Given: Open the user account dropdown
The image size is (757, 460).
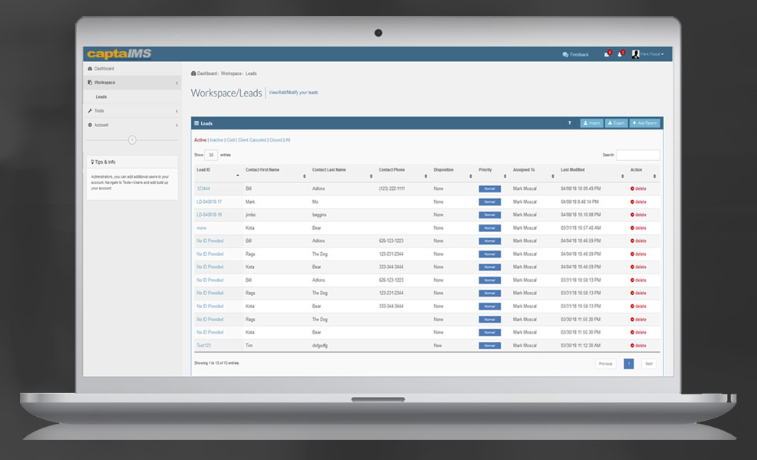Looking at the screenshot, I should point(652,54).
